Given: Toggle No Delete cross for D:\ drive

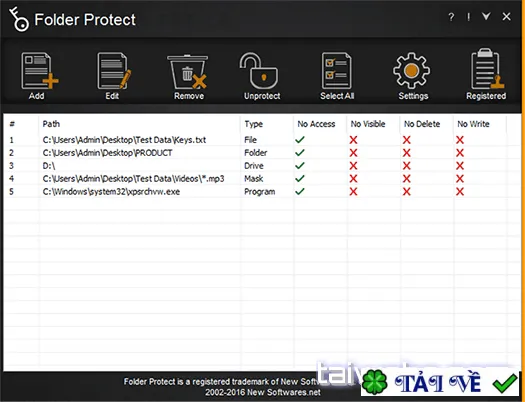Looking at the screenshot, I should click(x=406, y=166).
